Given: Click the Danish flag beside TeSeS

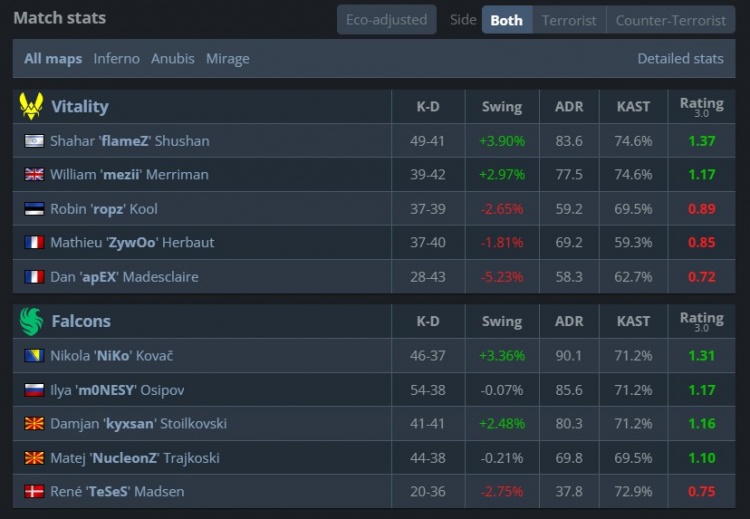Looking at the screenshot, I should click(x=34, y=492).
